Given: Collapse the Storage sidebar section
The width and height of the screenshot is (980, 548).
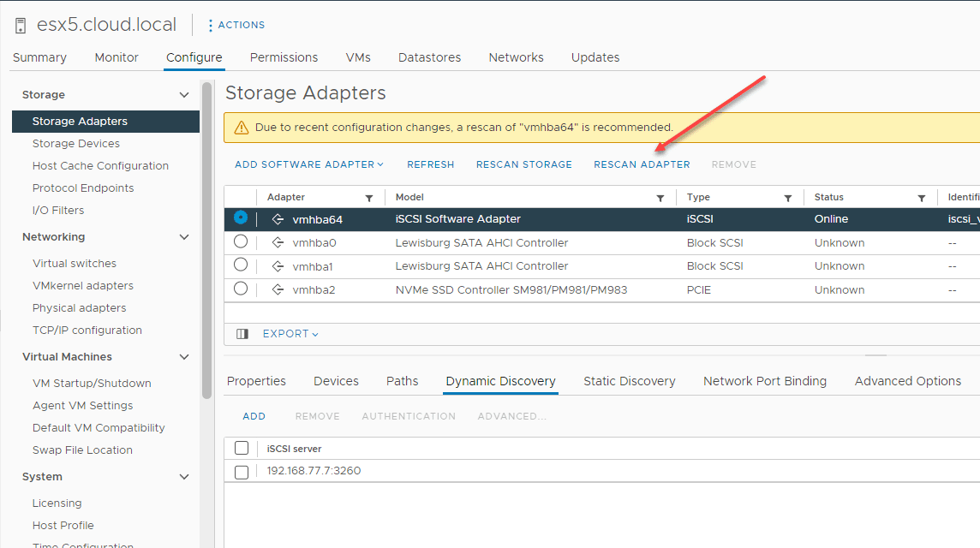Looking at the screenshot, I should point(183,95).
